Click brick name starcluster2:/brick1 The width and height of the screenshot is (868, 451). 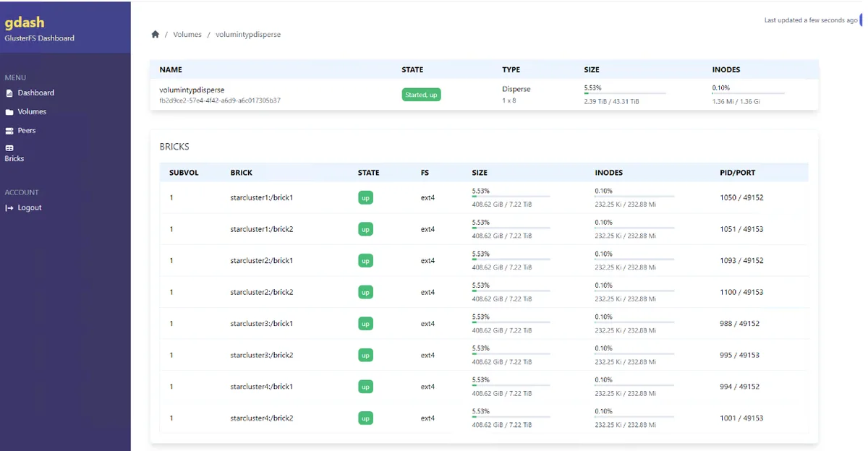[262, 261]
